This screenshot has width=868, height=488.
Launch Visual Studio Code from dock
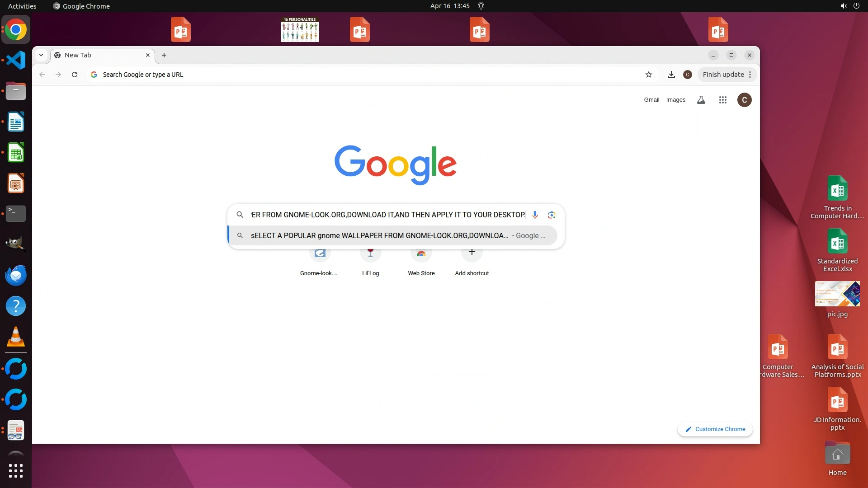pos(16,60)
